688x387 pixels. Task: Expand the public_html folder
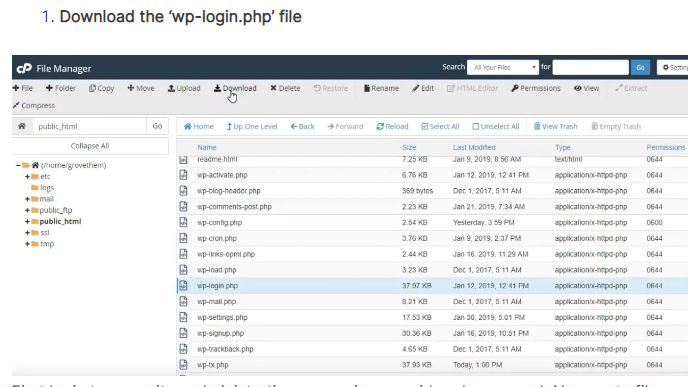(x=27, y=222)
